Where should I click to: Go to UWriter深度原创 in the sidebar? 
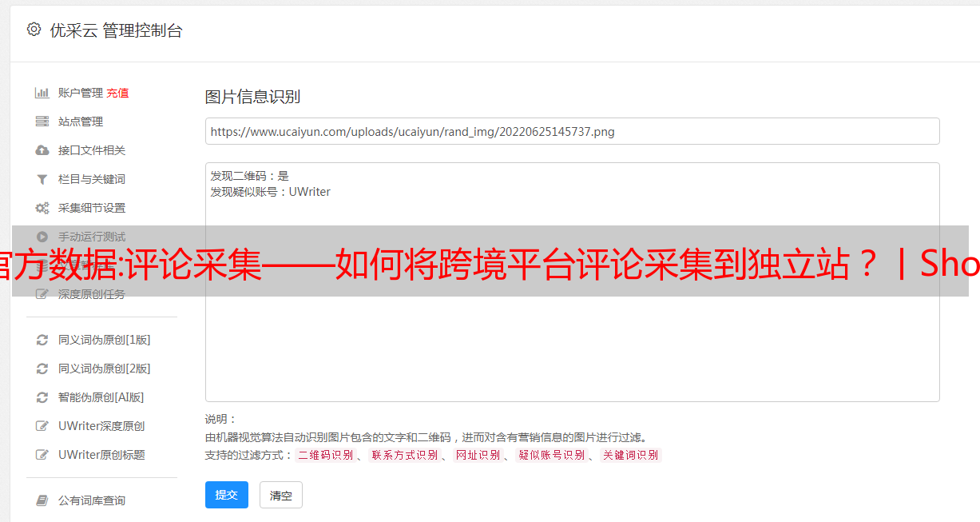pyautogui.click(x=101, y=426)
